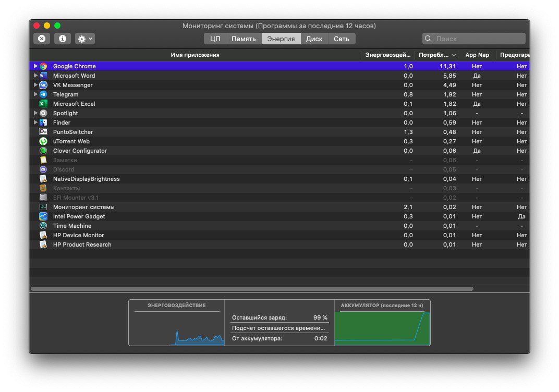Switch to the ЦП tab
This screenshot has width=559, height=392.
click(215, 39)
